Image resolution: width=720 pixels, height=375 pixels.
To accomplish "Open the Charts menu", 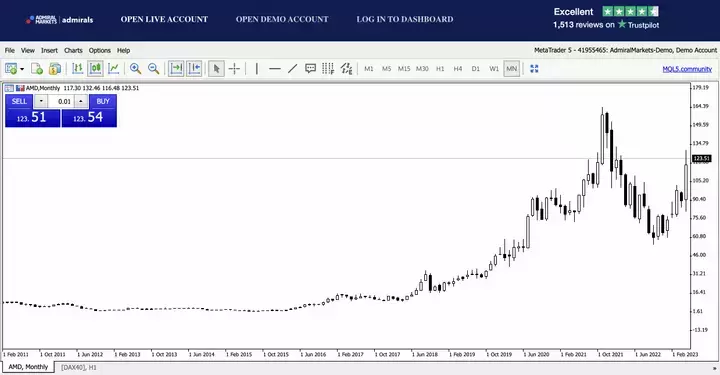I will 73,50.
